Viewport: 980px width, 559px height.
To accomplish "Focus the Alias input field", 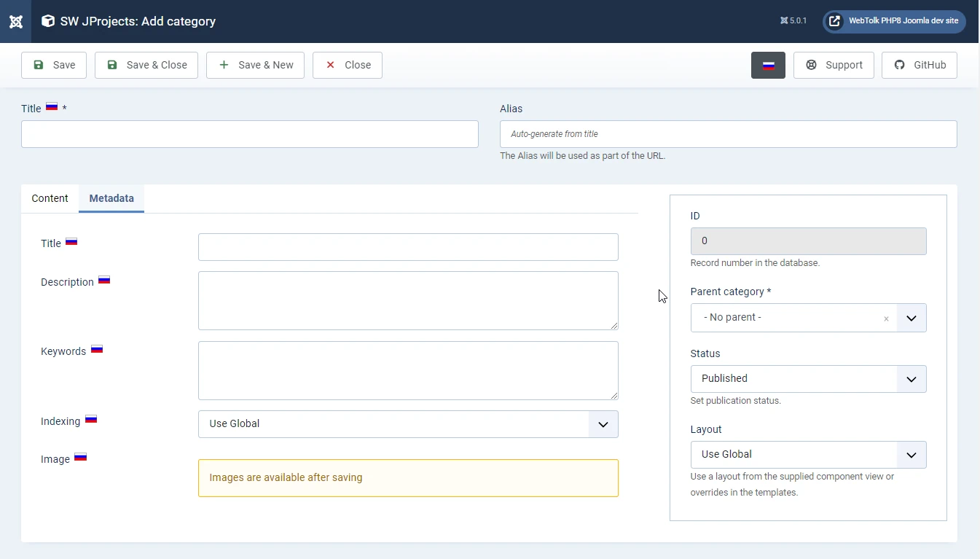I will 729,134.
